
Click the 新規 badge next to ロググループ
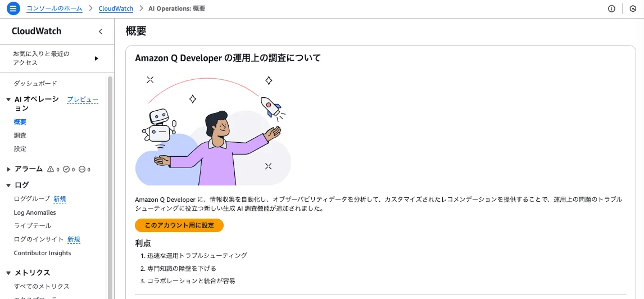[60, 199]
